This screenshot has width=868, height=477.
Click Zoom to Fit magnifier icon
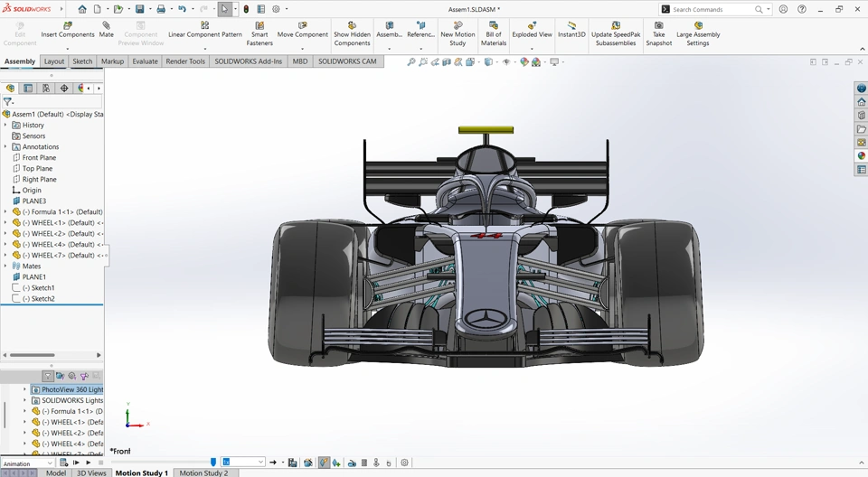(x=411, y=62)
